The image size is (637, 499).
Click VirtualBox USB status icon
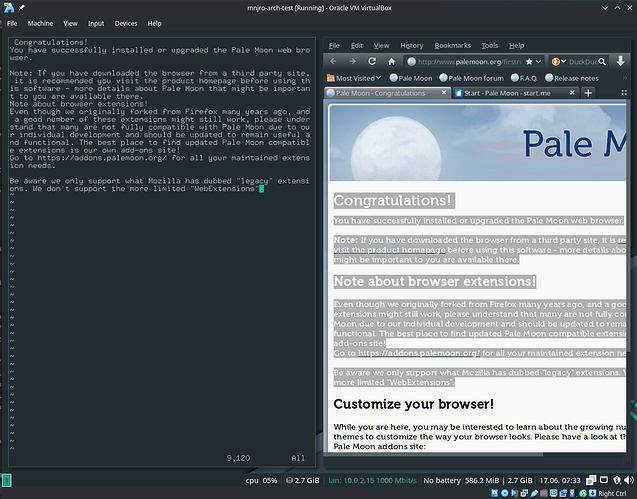pyautogui.click(x=534, y=493)
